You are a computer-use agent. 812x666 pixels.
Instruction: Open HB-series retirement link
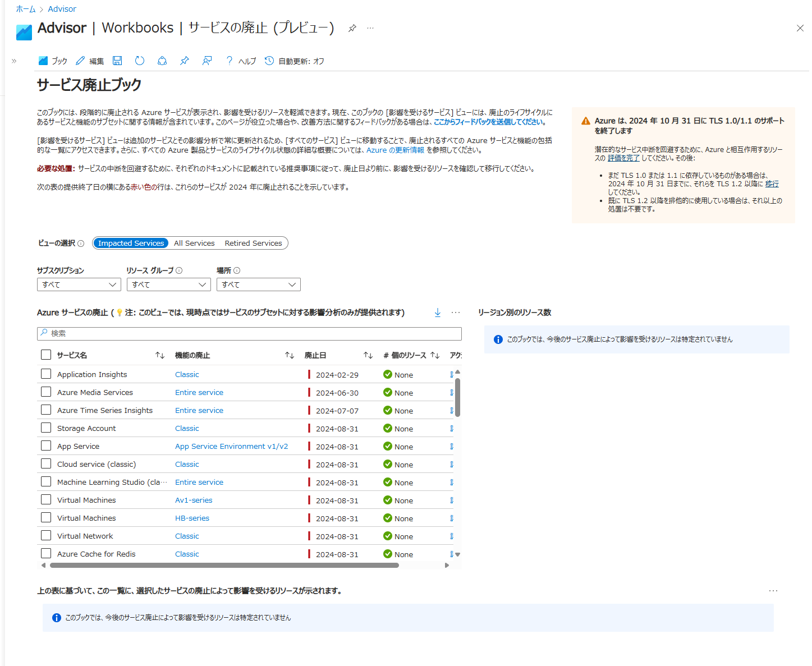192,518
